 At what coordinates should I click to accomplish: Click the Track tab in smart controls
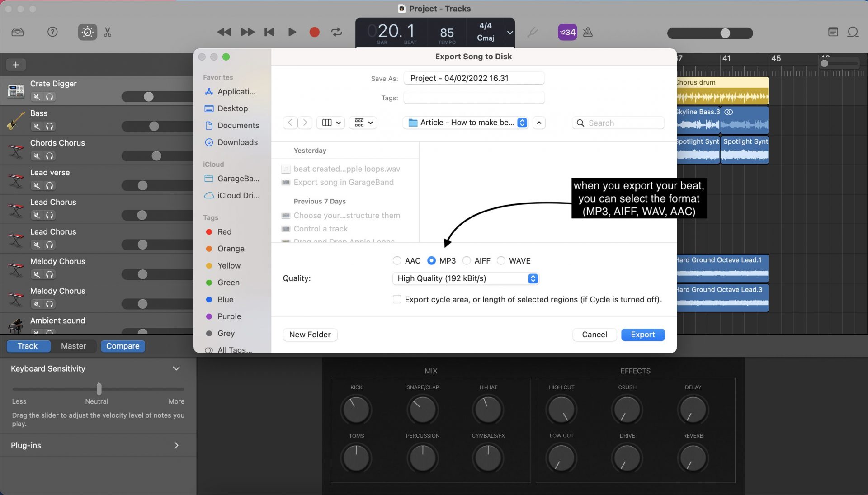click(x=28, y=346)
